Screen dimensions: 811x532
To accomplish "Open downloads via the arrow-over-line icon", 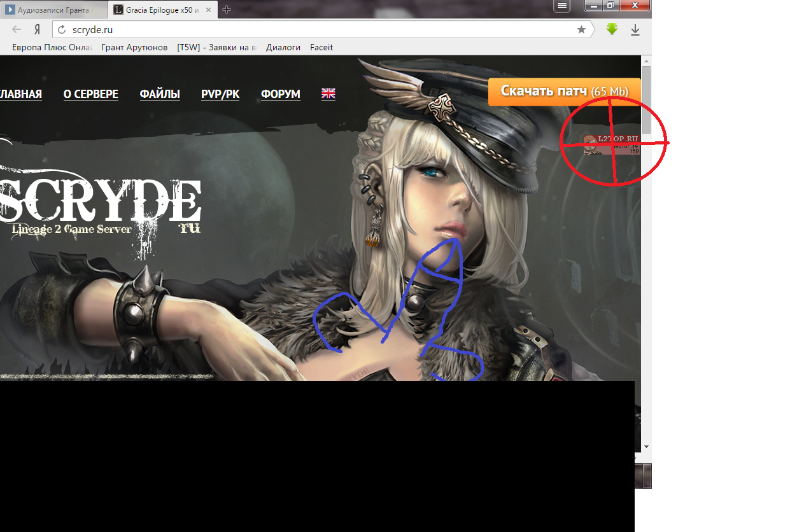I will point(634,29).
